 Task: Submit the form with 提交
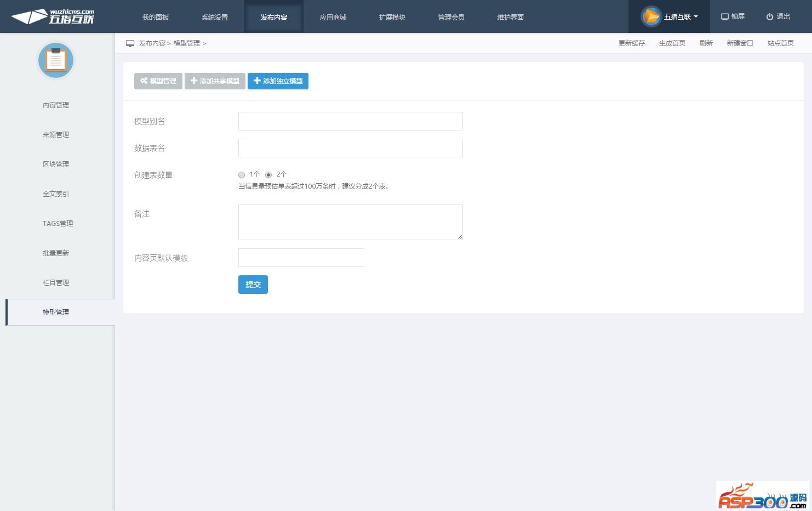click(253, 285)
